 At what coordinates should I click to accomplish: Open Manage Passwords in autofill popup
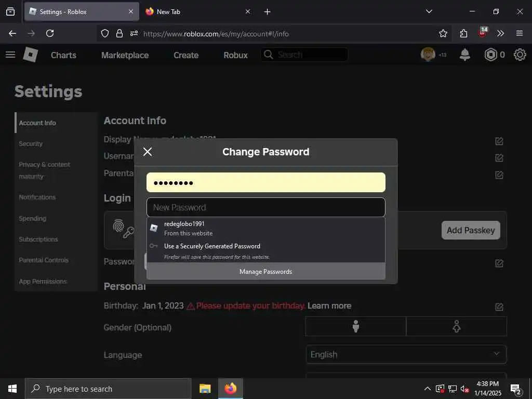pos(265,271)
